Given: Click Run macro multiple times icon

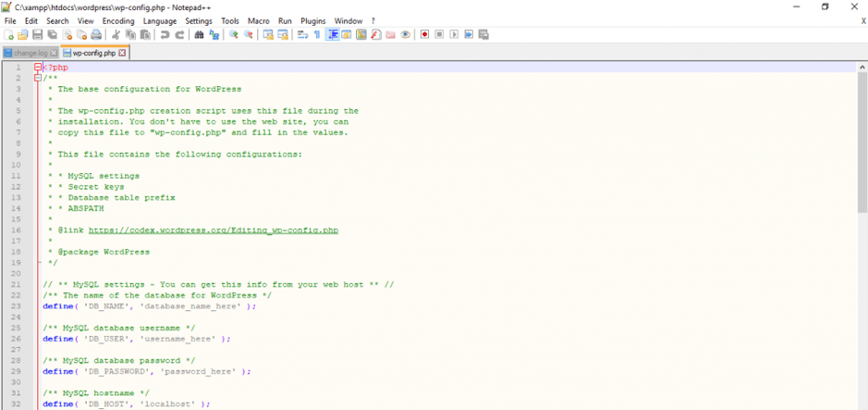Looking at the screenshot, I should pos(469,34).
